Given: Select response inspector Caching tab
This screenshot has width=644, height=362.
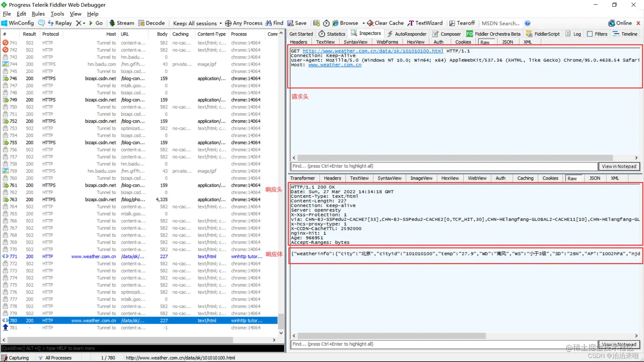Looking at the screenshot, I should click(x=525, y=178).
